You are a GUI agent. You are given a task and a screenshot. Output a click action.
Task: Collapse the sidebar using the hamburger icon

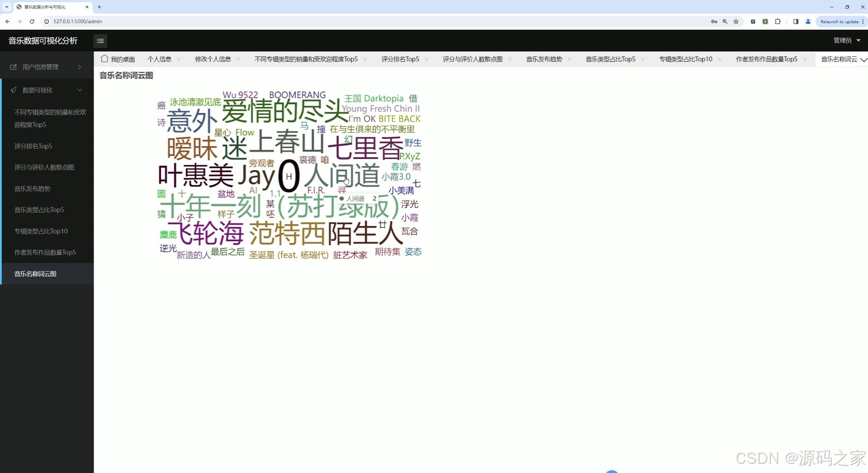[x=100, y=41]
